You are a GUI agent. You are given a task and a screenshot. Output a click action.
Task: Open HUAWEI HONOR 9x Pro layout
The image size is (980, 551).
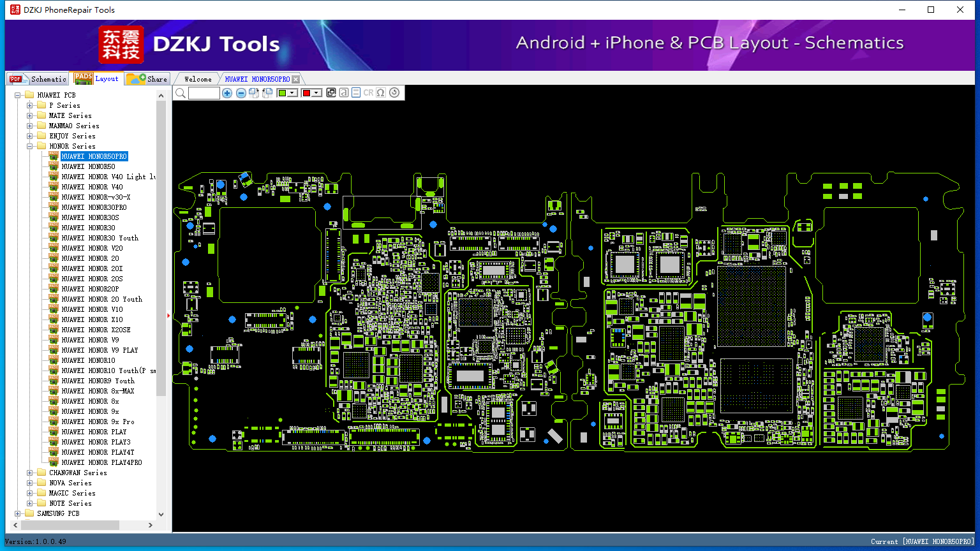[x=98, y=422]
